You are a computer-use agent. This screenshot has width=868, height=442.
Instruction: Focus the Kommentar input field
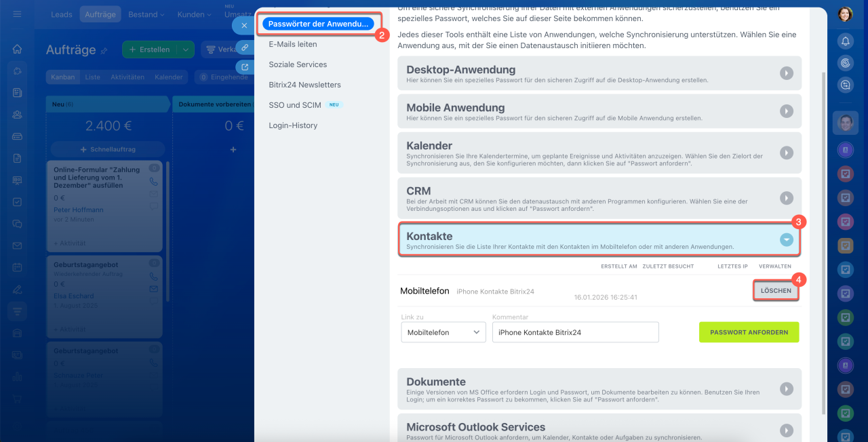[x=576, y=332]
